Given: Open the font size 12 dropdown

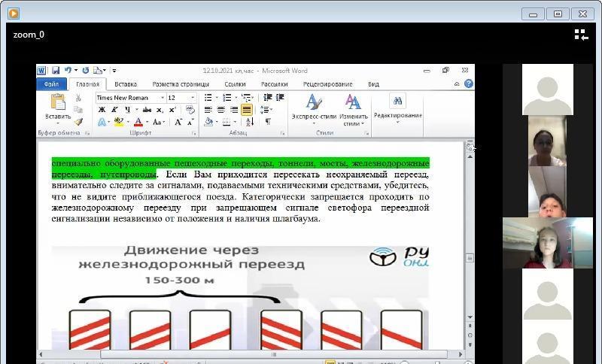Looking at the screenshot, I should tap(193, 98).
